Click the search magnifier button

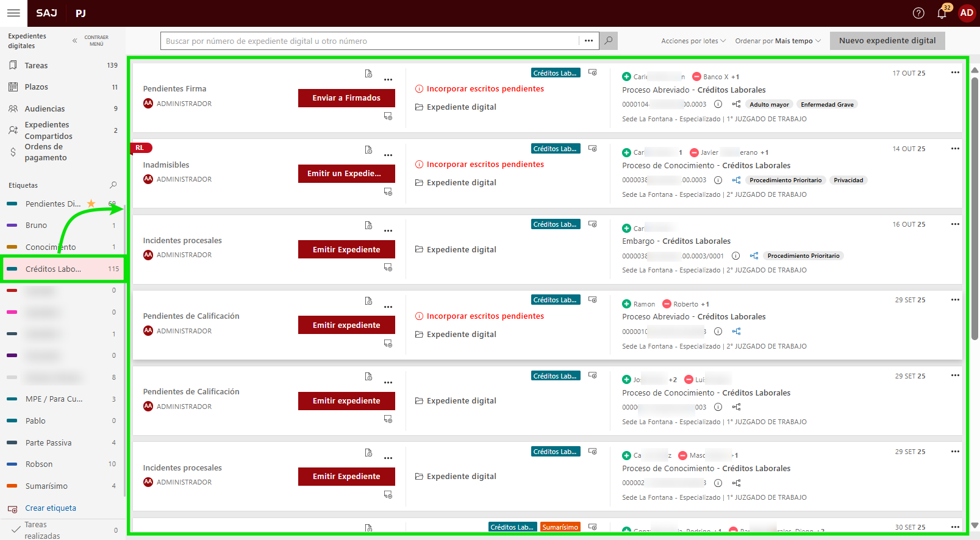[608, 41]
